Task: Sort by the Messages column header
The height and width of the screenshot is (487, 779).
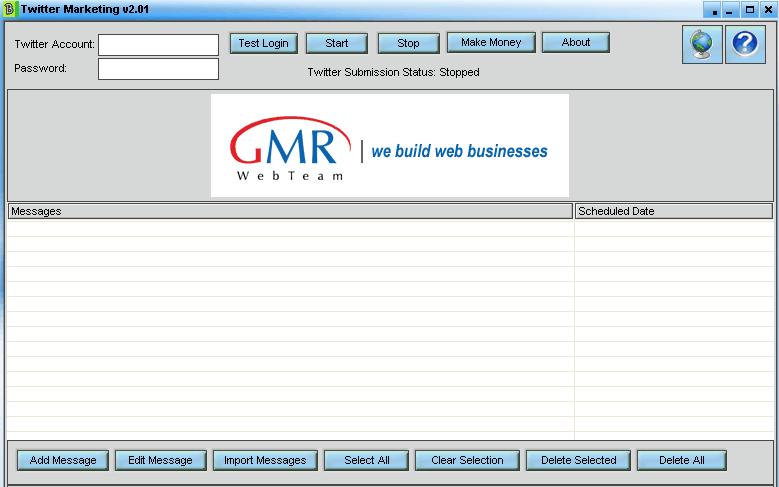Action: coord(291,211)
